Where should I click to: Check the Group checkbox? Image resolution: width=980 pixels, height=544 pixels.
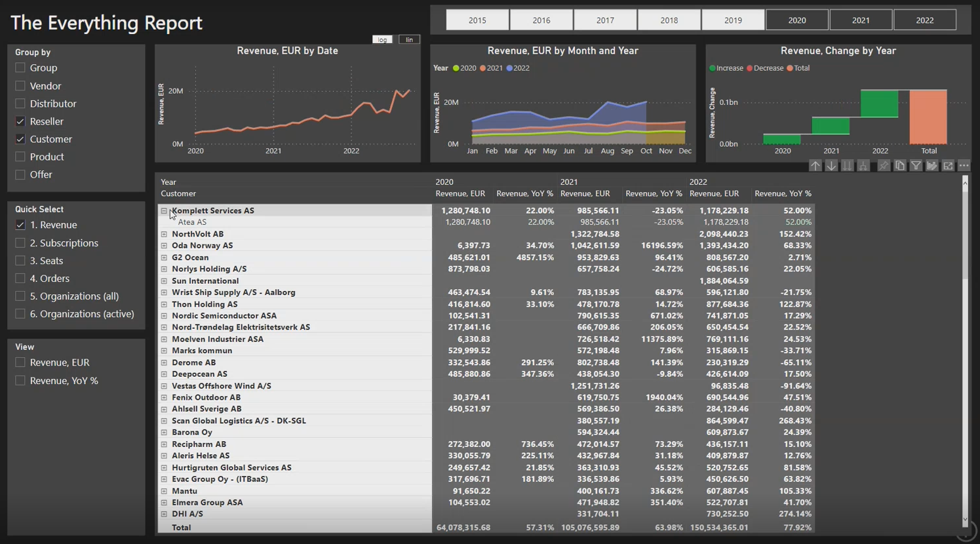(20, 68)
